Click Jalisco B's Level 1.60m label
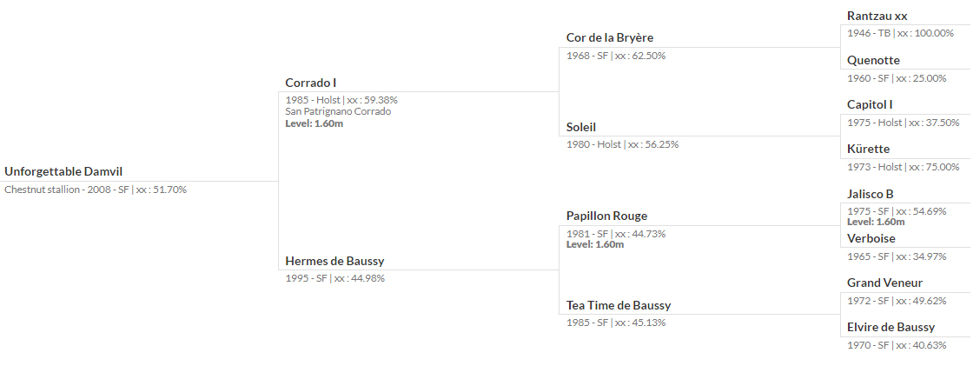The image size is (980, 366). pos(876,222)
